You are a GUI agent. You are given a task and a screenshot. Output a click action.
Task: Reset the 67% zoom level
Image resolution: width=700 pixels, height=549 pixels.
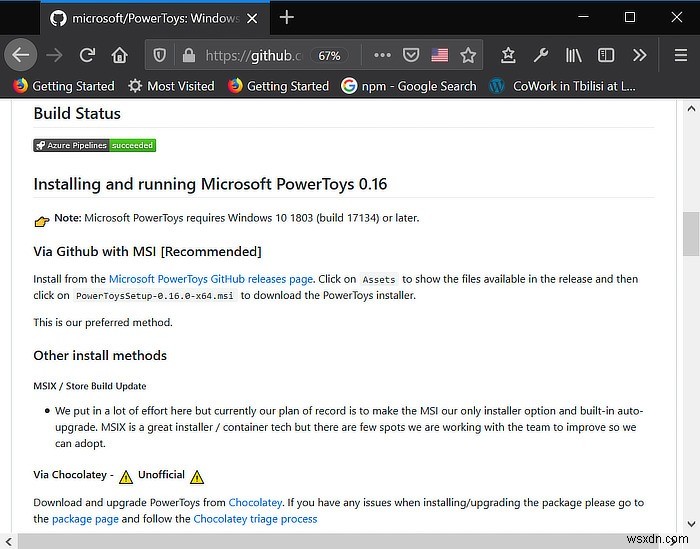coord(329,56)
